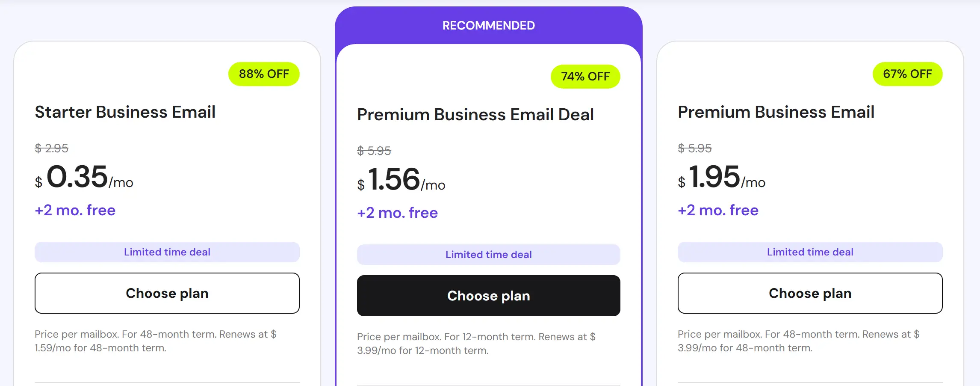Click the $1.95/mo price
Screen dimensions: 980x386
[x=721, y=177]
